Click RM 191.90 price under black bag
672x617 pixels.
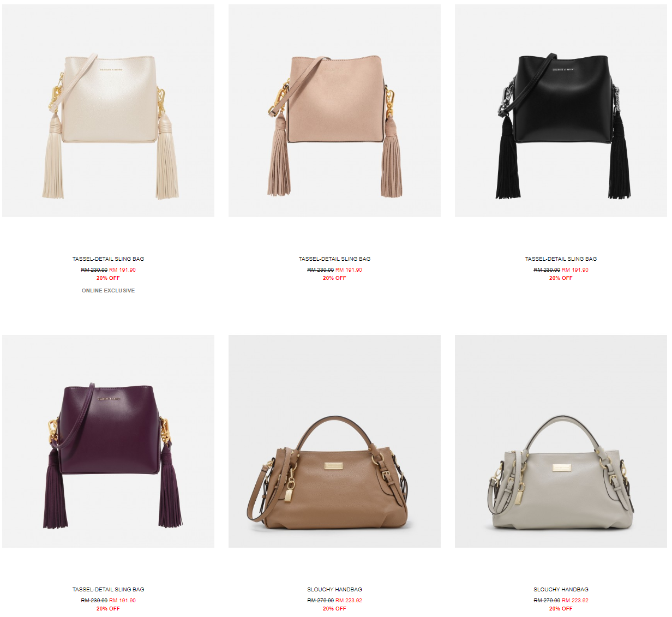pos(575,270)
